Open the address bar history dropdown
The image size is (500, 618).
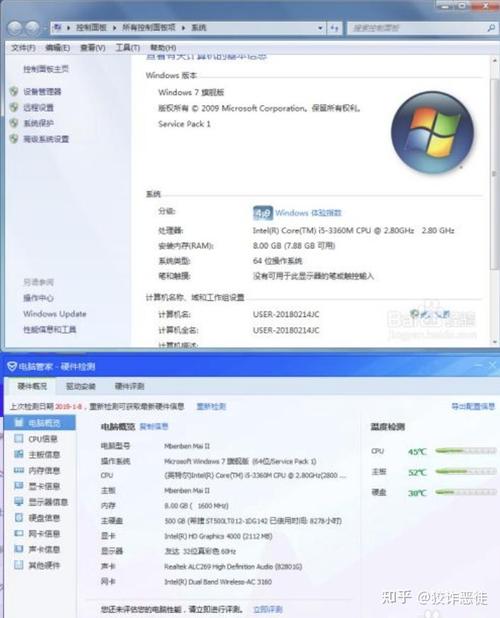[320, 28]
